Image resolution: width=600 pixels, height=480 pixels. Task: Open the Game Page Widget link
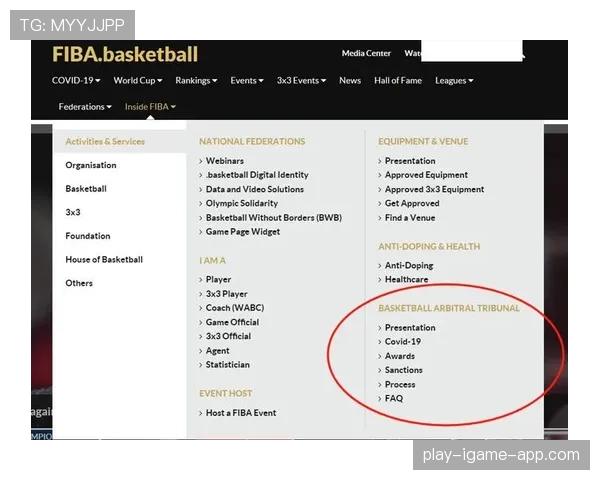pos(243,232)
